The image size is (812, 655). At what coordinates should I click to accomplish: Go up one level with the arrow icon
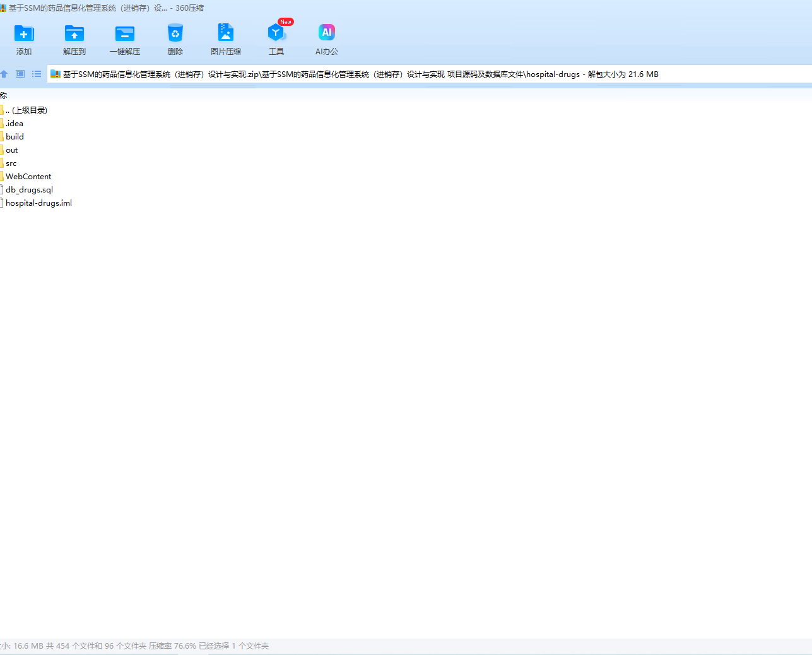coord(4,74)
